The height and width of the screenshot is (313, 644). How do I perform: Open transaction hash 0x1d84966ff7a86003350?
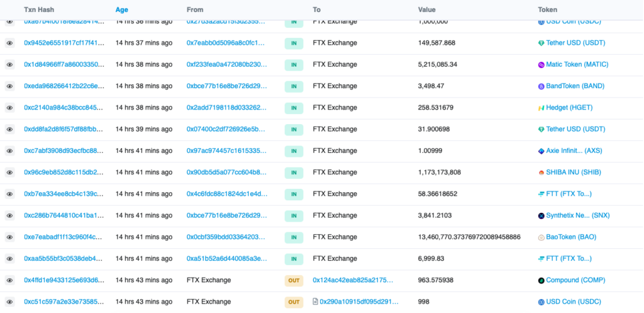[x=64, y=65]
